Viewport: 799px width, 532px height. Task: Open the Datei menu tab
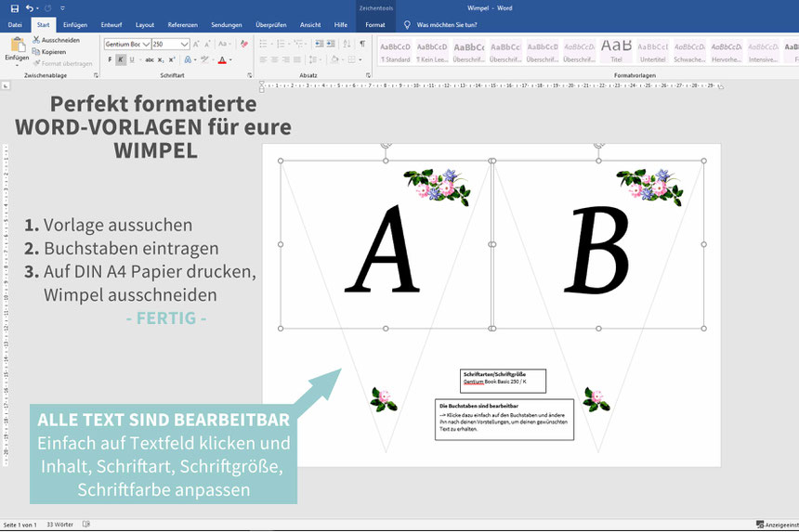pyautogui.click(x=15, y=24)
